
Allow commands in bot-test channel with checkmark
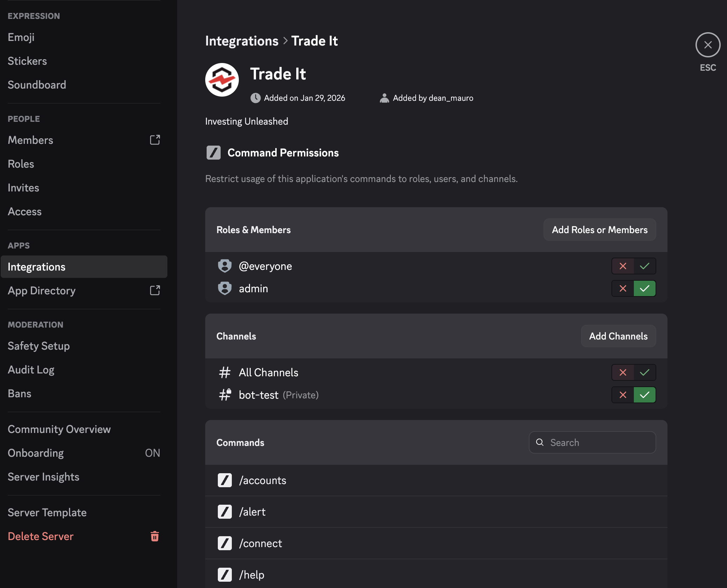click(x=645, y=395)
